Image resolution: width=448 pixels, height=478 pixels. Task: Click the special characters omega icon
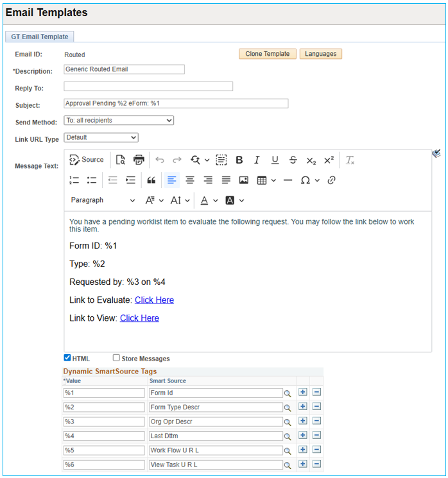(306, 180)
